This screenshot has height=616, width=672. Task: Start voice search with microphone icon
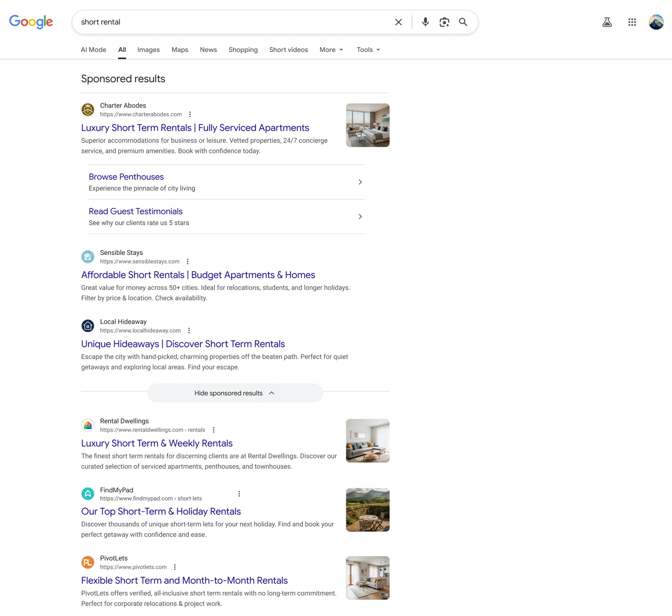[x=425, y=22]
